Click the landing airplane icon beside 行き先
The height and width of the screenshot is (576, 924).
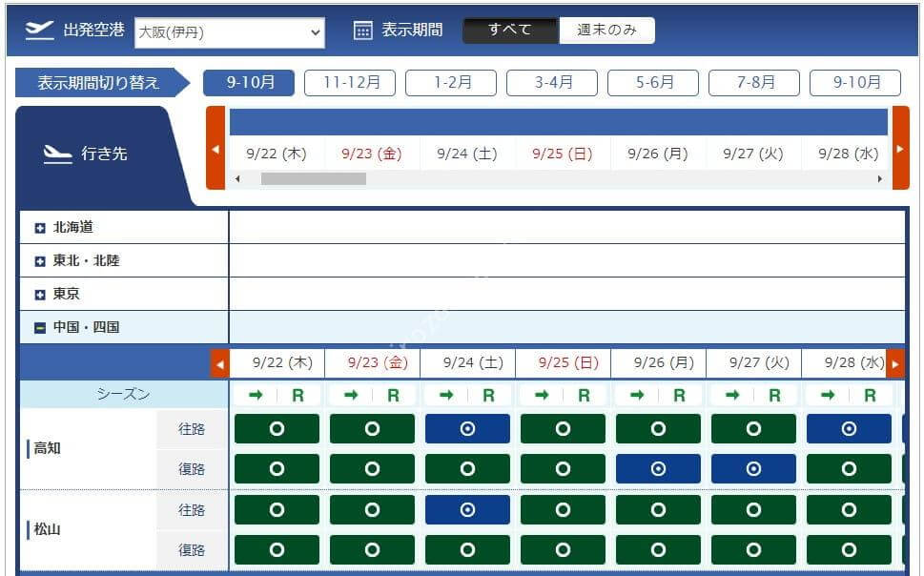click(x=58, y=154)
